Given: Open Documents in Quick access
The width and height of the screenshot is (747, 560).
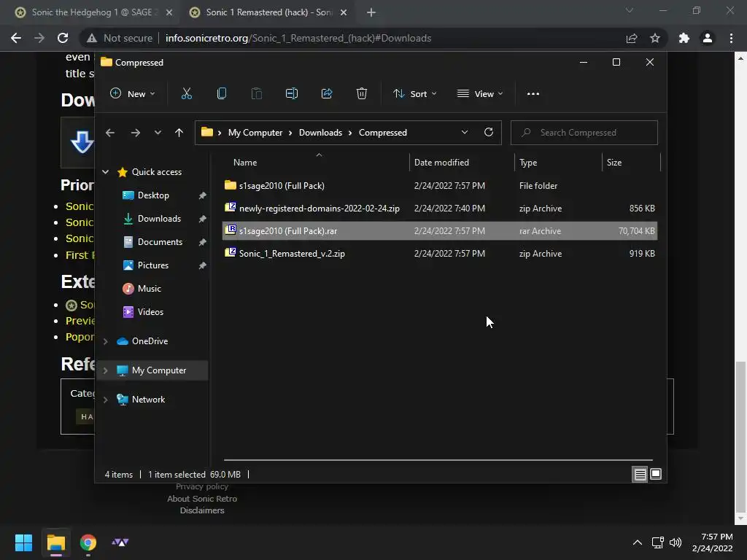Looking at the screenshot, I should coord(160,242).
